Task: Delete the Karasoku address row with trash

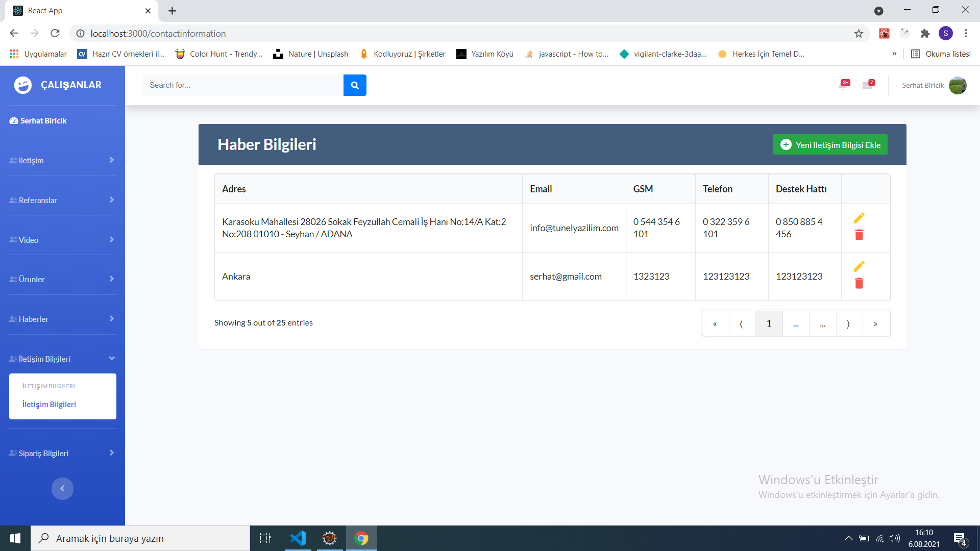Action: [x=859, y=235]
